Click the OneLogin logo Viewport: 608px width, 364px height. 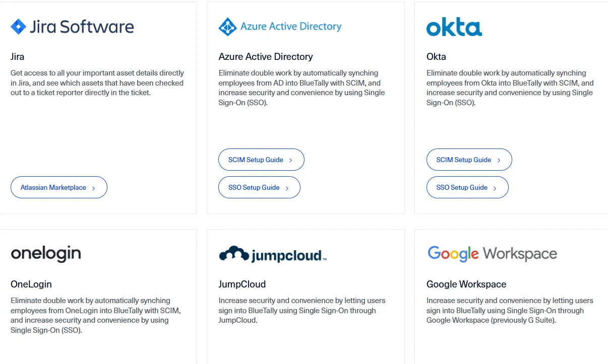coord(46,254)
